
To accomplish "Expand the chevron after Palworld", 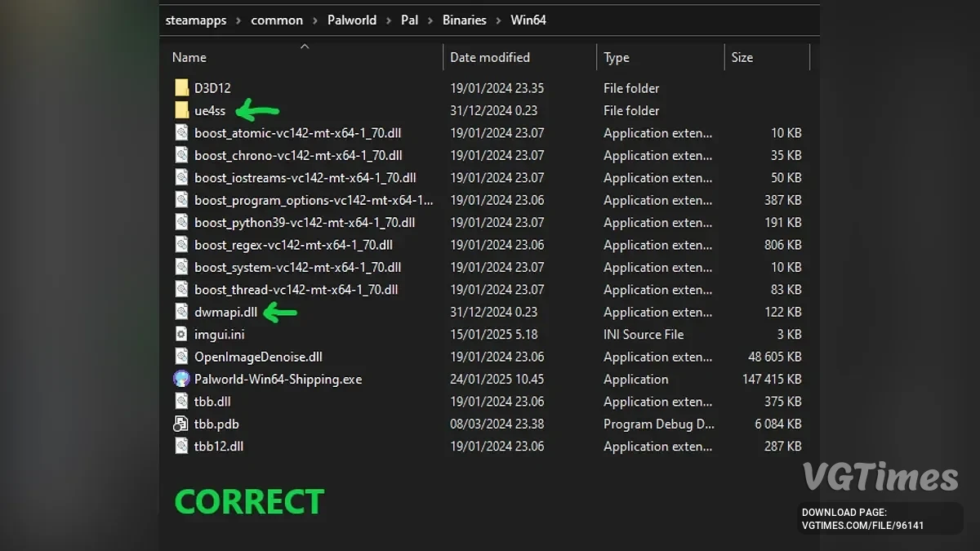I will [x=389, y=20].
